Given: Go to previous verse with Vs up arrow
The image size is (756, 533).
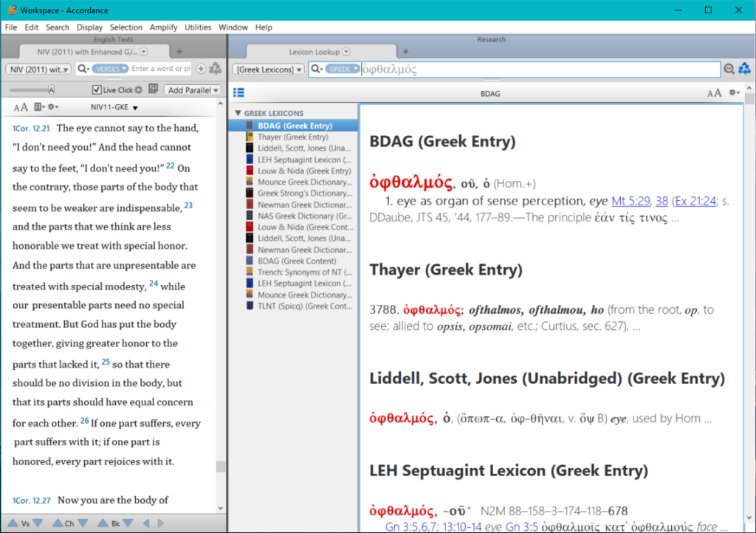Looking at the screenshot, I should (x=13, y=523).
